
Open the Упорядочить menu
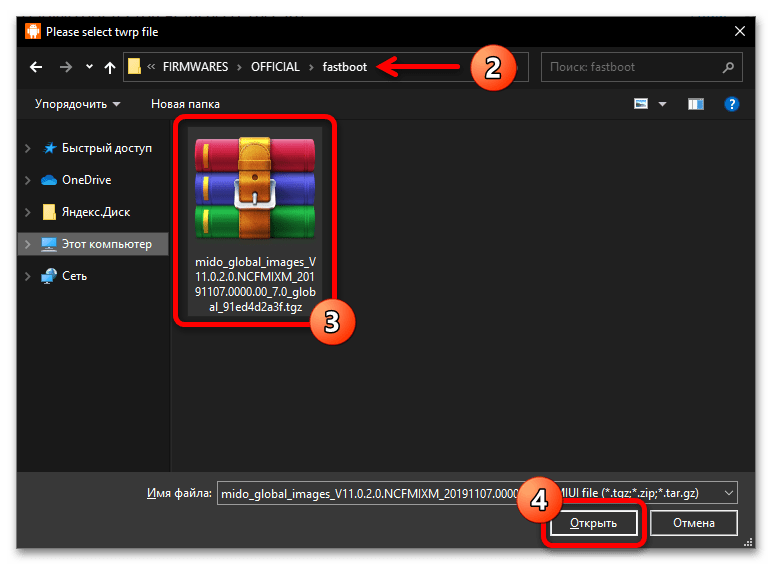tap(77, 104)
